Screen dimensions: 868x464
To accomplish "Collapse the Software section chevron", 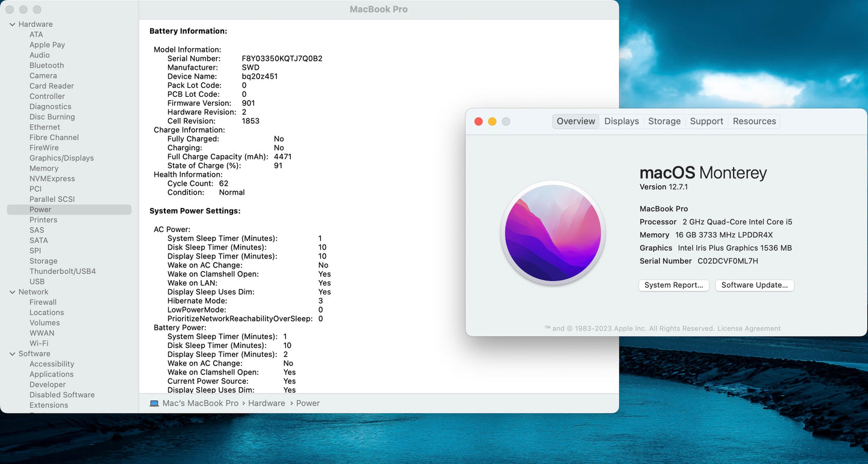I will pyautogui.click(x=12, y=354).
